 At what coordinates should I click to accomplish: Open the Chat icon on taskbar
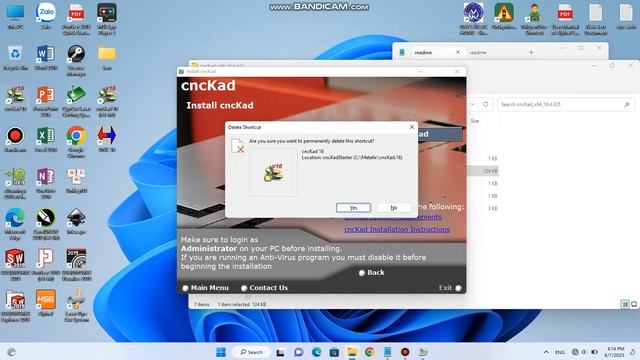coord(298,352)
